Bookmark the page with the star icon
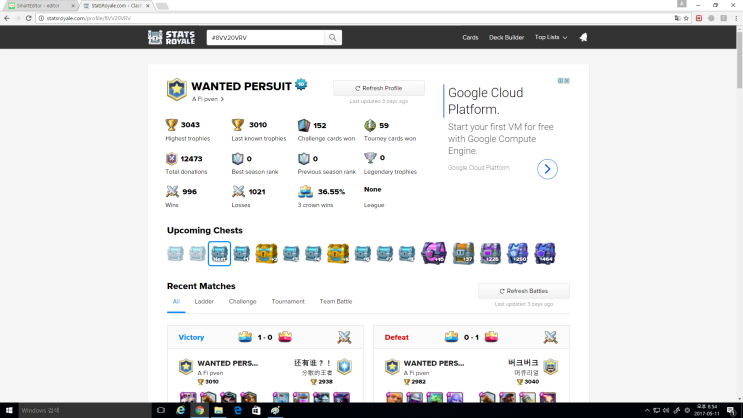Image resolution: width=743 pixels, height=418 pixels. coord(686,18)
